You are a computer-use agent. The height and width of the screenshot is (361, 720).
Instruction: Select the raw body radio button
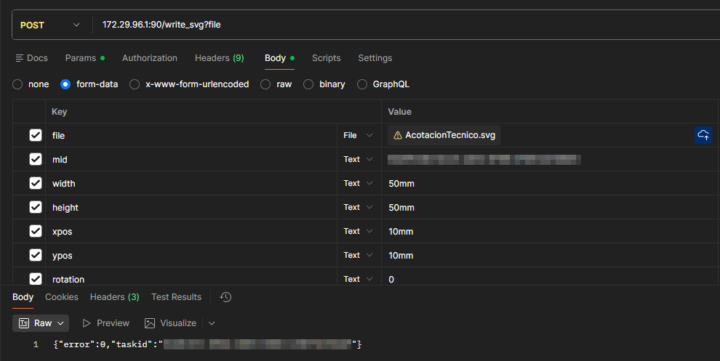click(x=265, y=84)
